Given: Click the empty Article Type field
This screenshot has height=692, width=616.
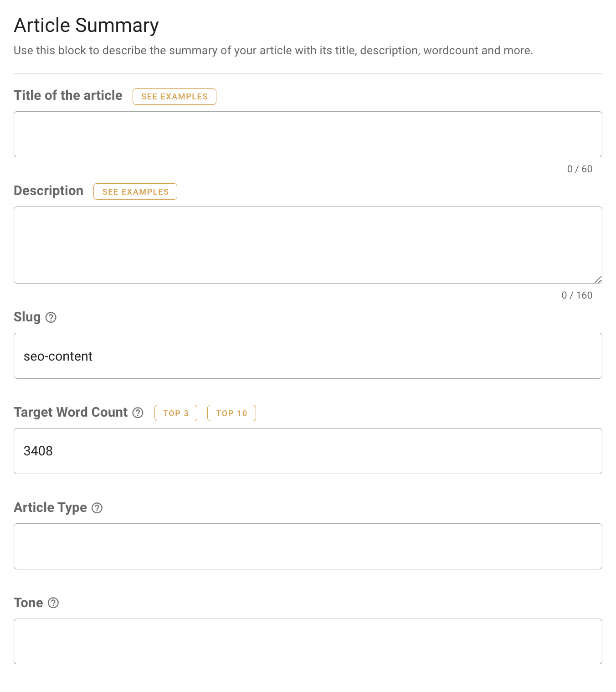Looking at the screenshot, I should click(308, 546).
